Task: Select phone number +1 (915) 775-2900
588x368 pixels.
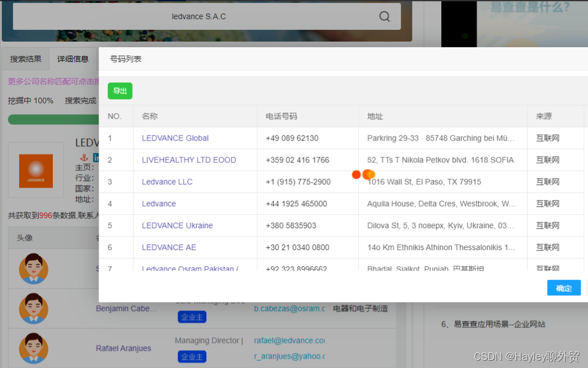Action: (298, 181)
